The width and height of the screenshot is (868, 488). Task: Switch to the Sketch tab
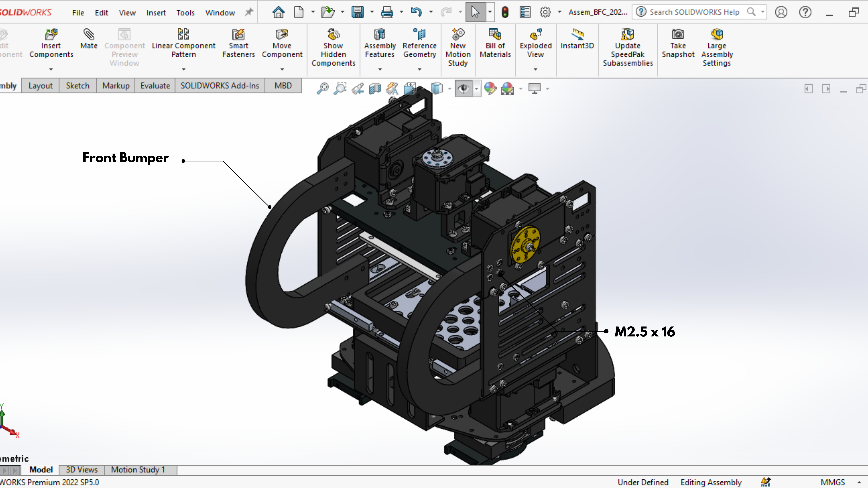(78, 86)
